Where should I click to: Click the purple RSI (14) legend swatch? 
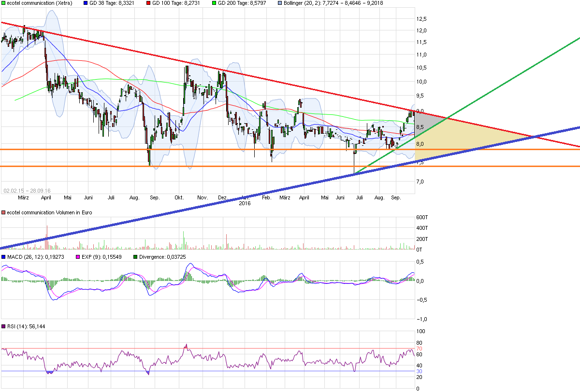pos(3,327)
